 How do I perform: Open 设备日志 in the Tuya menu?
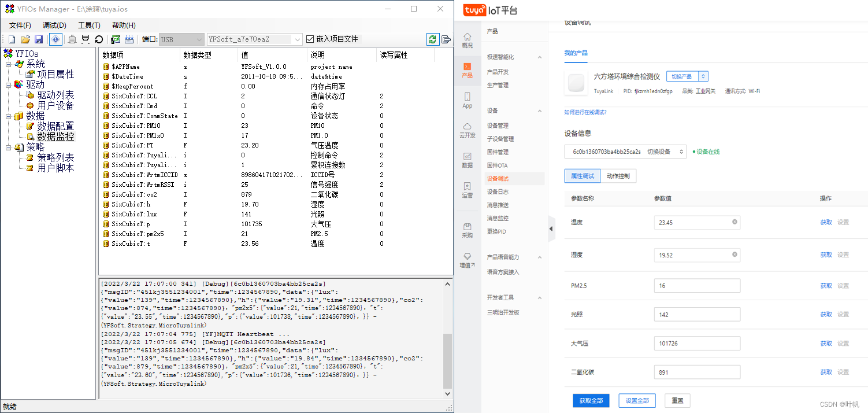[498, 191]
